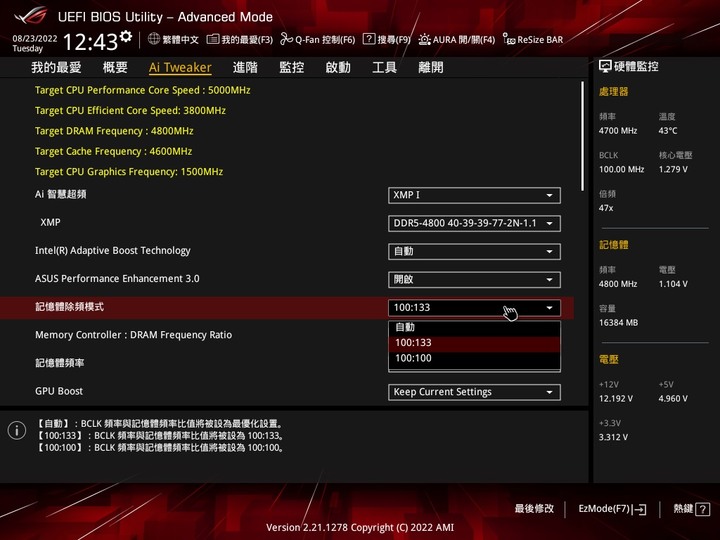Select the 離開 exit tab
This screenshot has height=540, width=720.
click(x=431, y=68)
